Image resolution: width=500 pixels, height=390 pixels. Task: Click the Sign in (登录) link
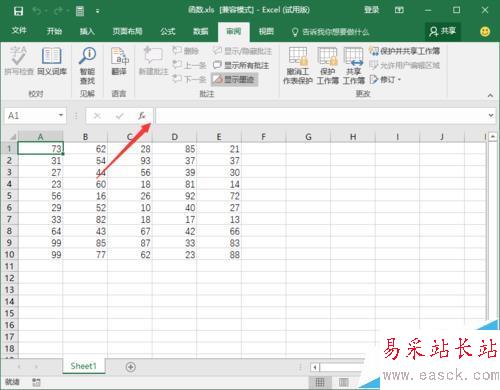tap(371, 10)
